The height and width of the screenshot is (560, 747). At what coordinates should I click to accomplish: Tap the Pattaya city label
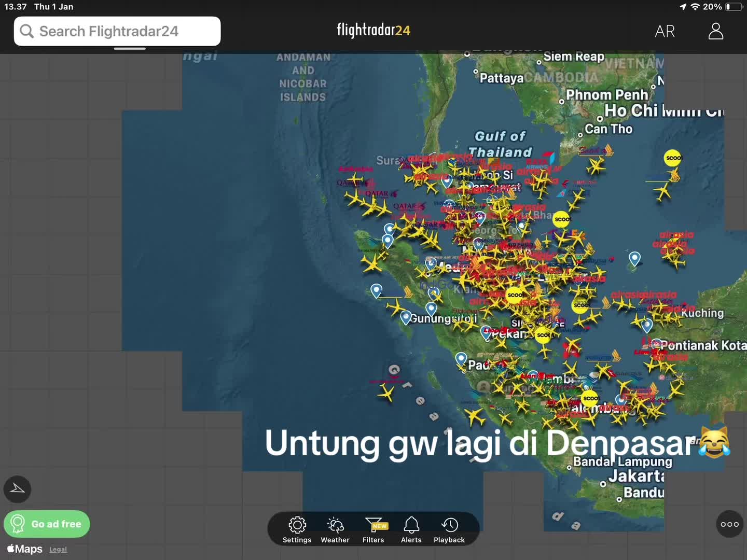point(501,78)
